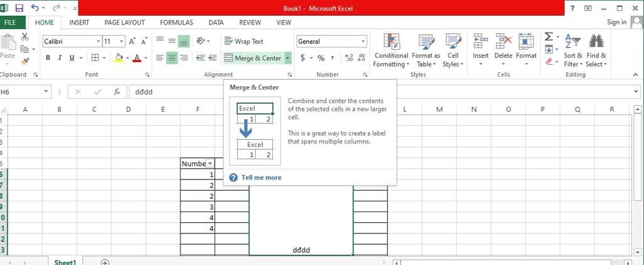Open the font size dropdown arrow
The height and width of the screenshot is (265, 644).
tap(121, 42)
